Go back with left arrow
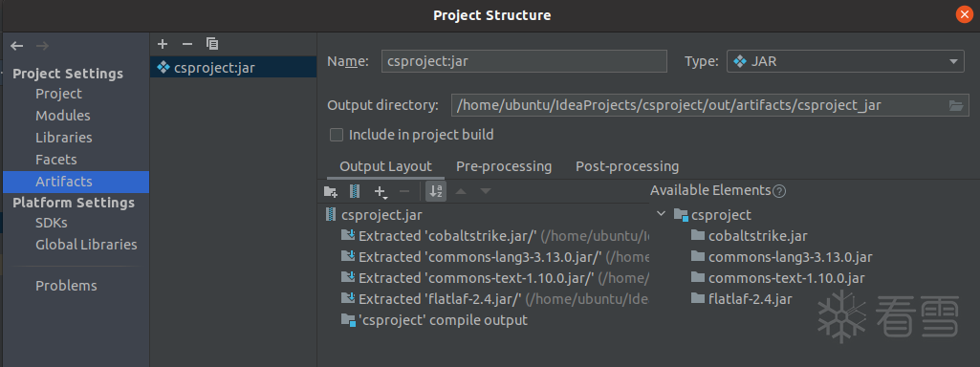 point(17,46)
